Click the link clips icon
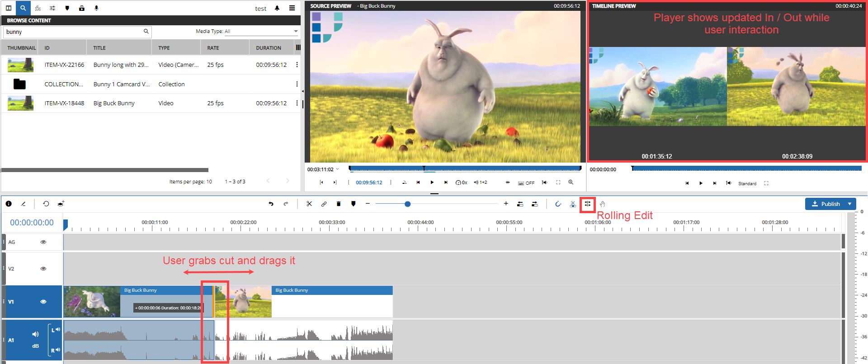Screen dimensions: 868x364 (x=324, y=204)
